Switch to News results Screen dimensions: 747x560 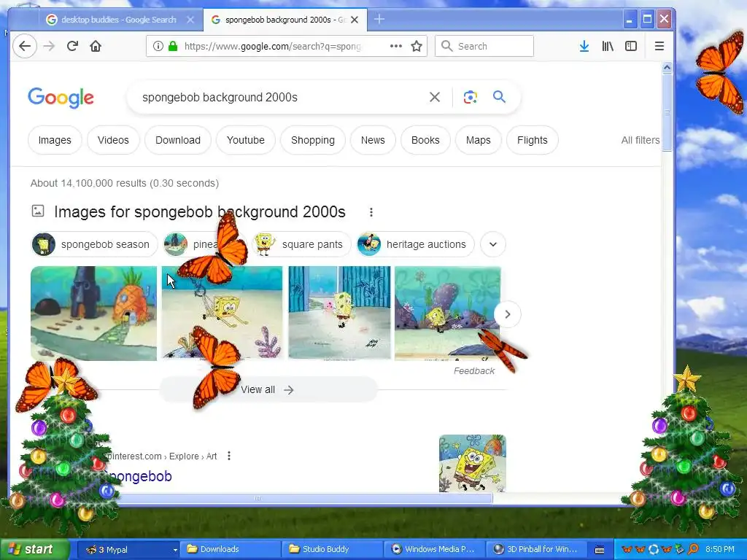pyautogui.click(x=373, y=140)
